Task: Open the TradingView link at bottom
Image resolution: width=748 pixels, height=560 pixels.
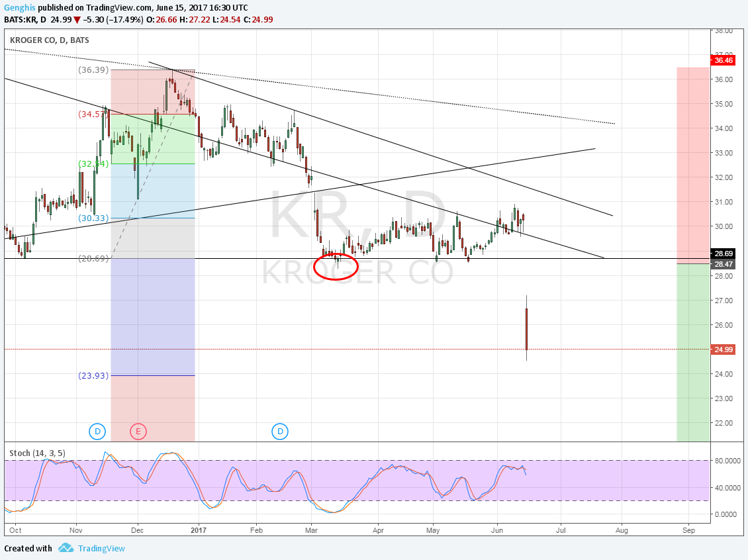Action: pyautogui.click(x=101, y=549)
